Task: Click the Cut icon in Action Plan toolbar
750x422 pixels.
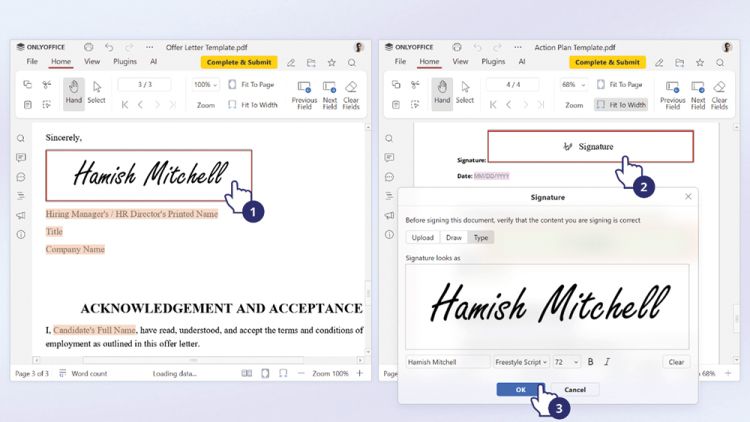Action: pos(415,85)
